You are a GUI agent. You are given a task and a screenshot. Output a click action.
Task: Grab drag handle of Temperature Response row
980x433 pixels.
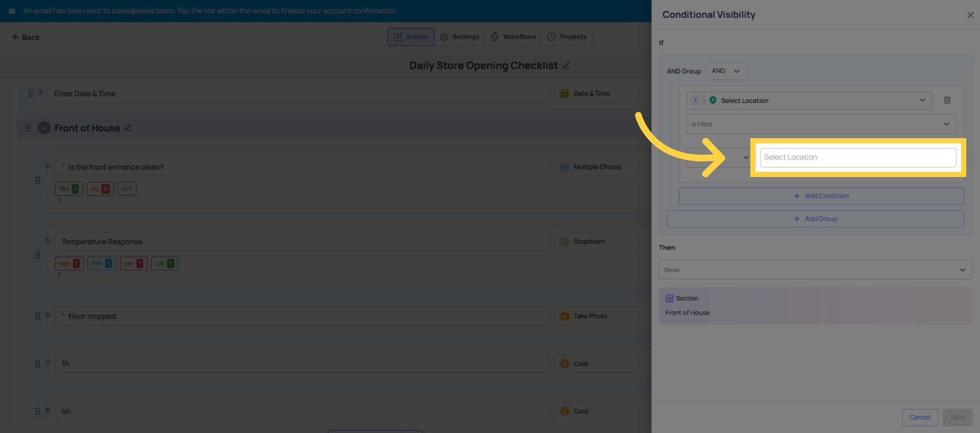pos(38,254)
